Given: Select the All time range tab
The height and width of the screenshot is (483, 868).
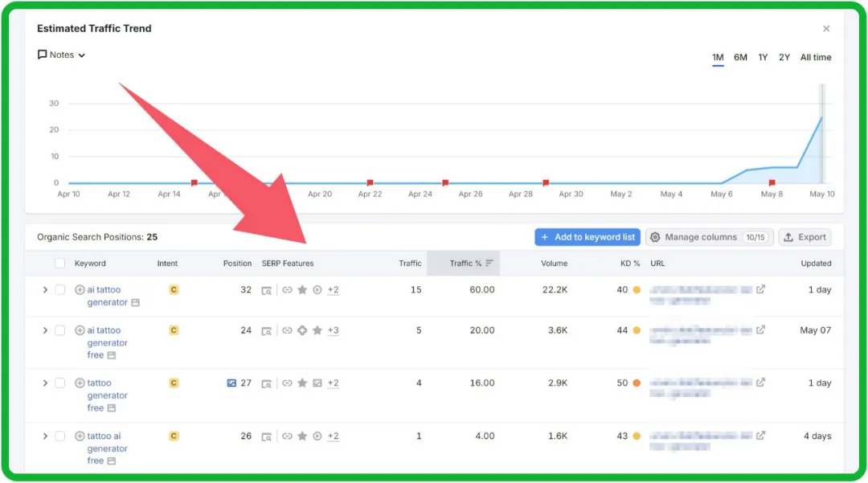Looking at the screenshot, I should 815,58.
